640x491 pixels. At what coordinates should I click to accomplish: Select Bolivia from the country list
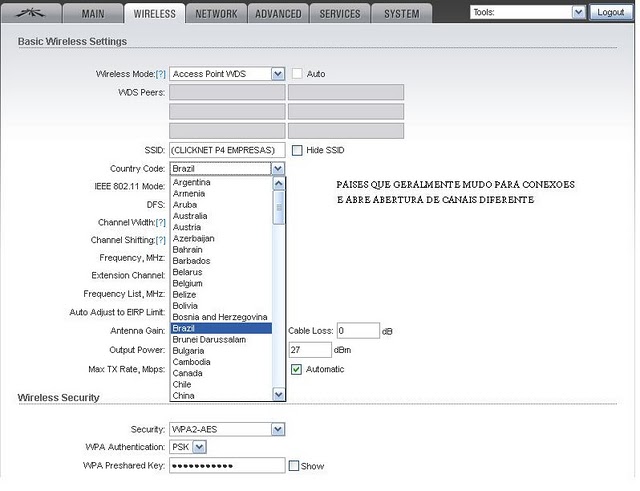click(221, 306)
